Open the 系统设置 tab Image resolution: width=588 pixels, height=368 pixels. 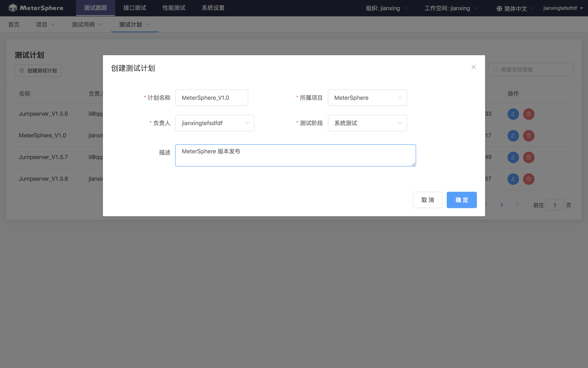(x=213, y=8)
